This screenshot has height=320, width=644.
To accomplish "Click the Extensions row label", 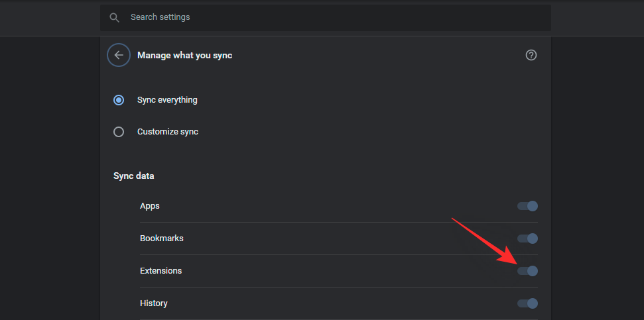I will [161, 271].
